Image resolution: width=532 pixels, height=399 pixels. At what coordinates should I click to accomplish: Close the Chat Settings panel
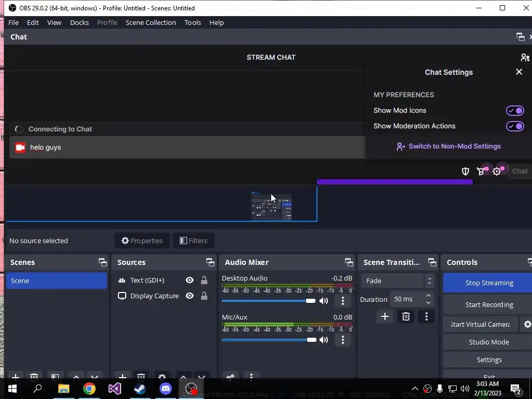[519, 72]
